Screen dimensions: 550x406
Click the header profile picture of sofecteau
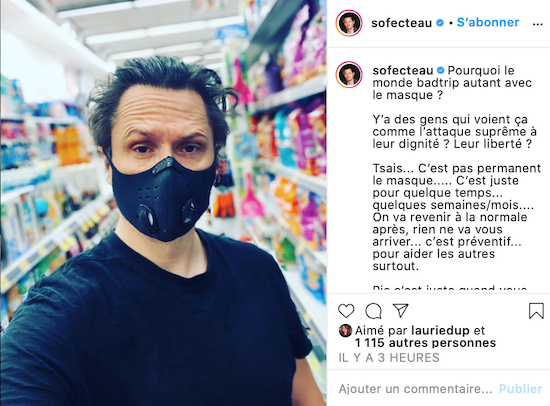349,23
